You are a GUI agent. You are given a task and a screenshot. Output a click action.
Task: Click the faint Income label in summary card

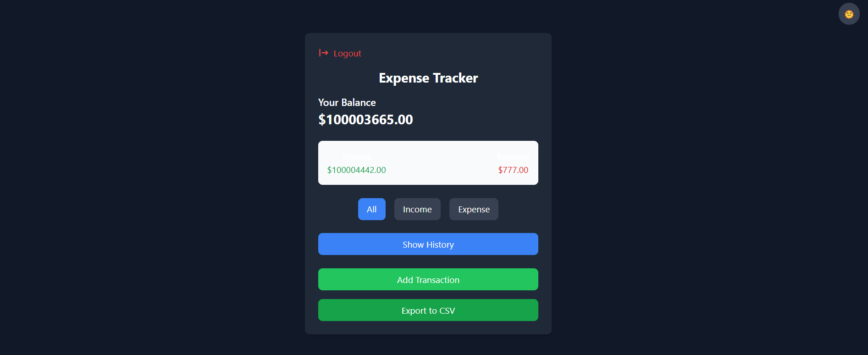[356, 156]
